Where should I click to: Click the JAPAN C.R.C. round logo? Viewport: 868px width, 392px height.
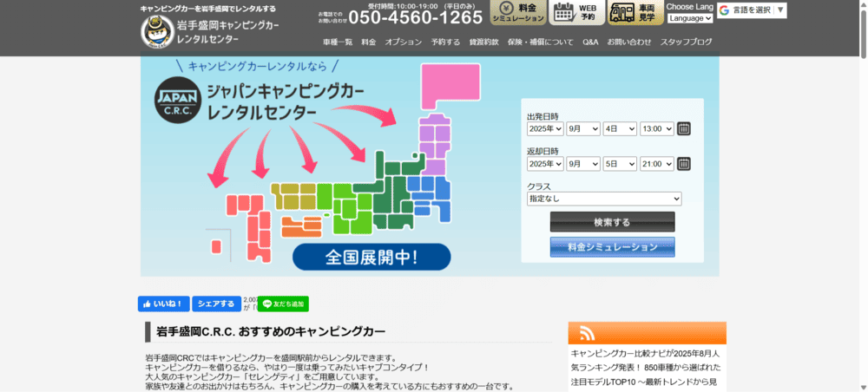(177, 101)
